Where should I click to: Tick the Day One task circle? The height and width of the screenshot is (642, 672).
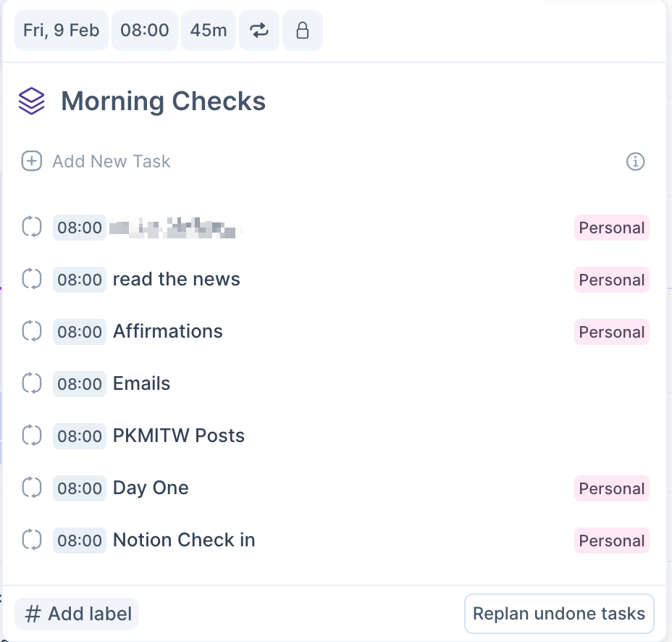tap(32, 488)
